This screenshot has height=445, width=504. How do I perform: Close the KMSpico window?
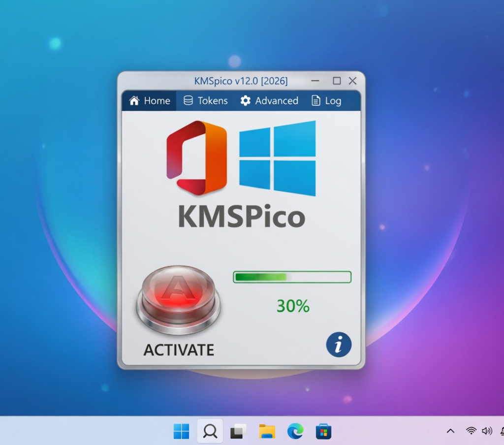pyautogui.click(x=352, y=81)
